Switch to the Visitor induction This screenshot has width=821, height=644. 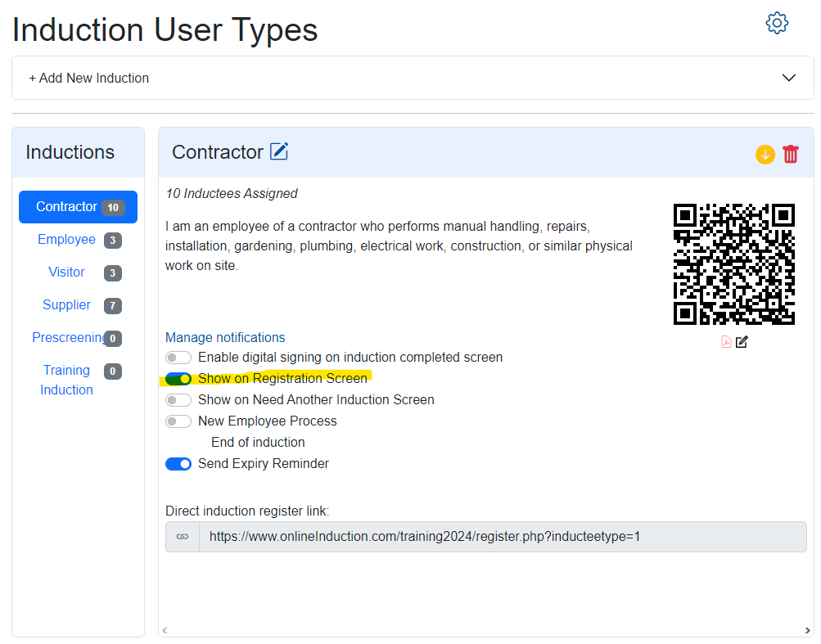coord(66,272)
